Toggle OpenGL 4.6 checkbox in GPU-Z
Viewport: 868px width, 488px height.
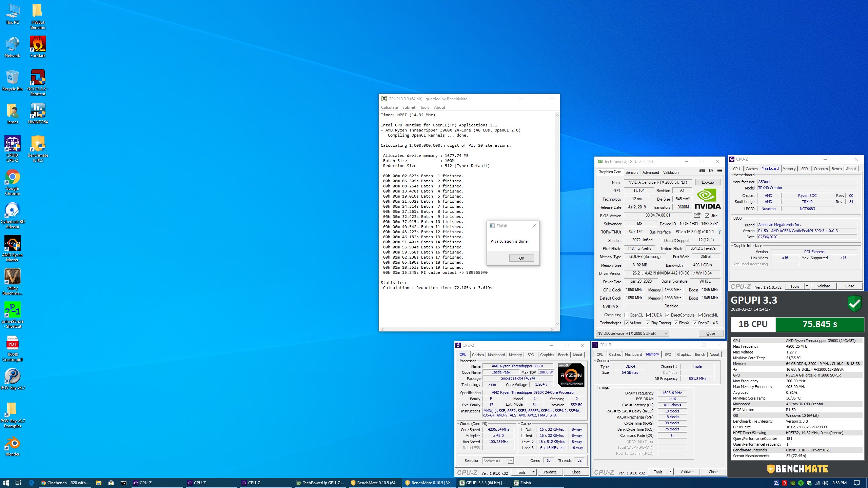pyautogui.click(x=695, y=323)
